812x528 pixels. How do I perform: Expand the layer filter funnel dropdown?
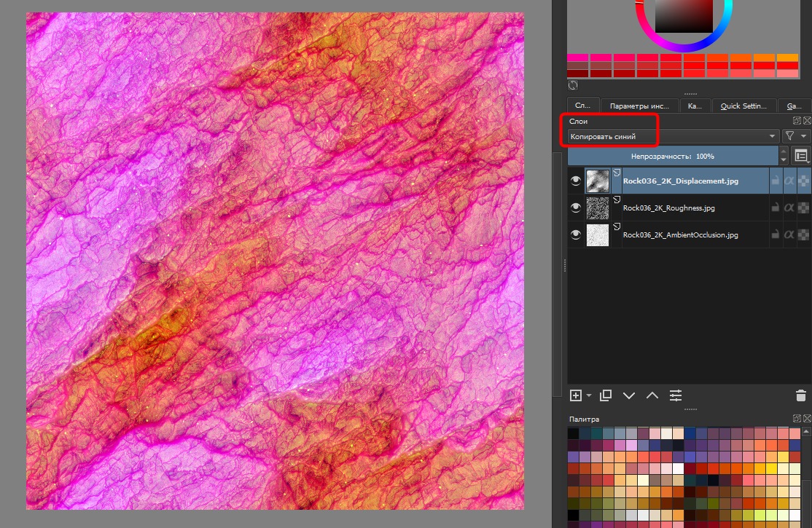tap(795, 136)
